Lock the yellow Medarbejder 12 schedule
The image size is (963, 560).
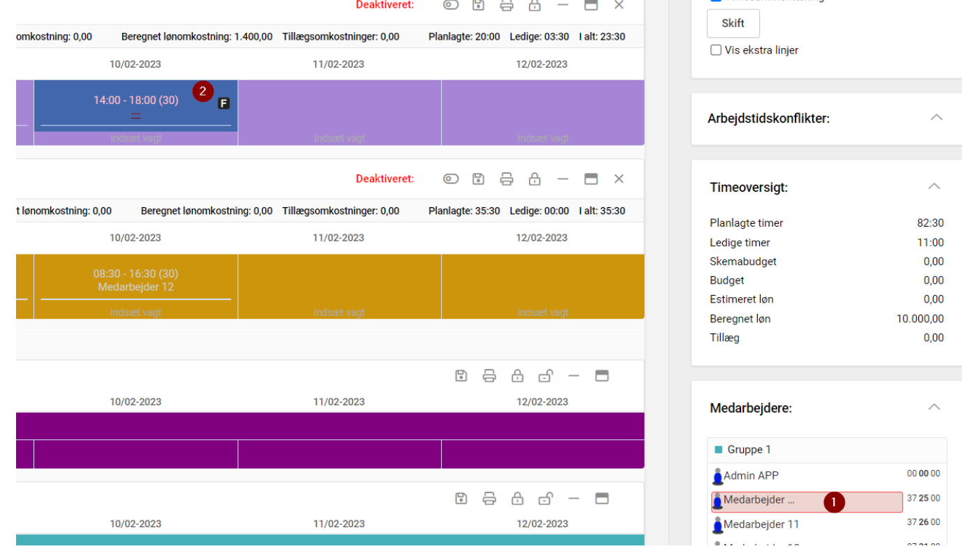(535, 179)
